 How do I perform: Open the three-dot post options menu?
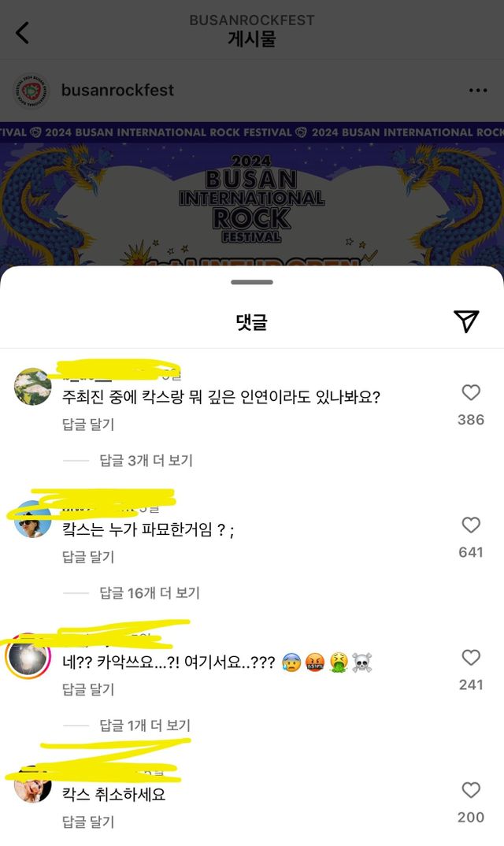click(478, 90)
